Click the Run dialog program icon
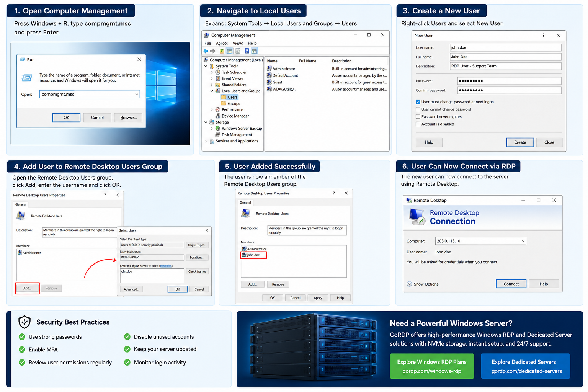This screenshot has height=392, width=588. click(x=27, y=78)
